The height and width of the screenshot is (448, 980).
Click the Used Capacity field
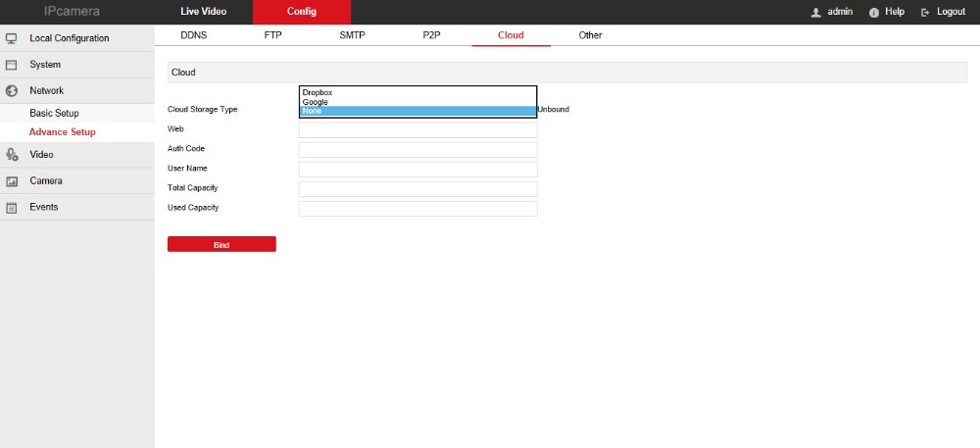[x=418, y=209]
